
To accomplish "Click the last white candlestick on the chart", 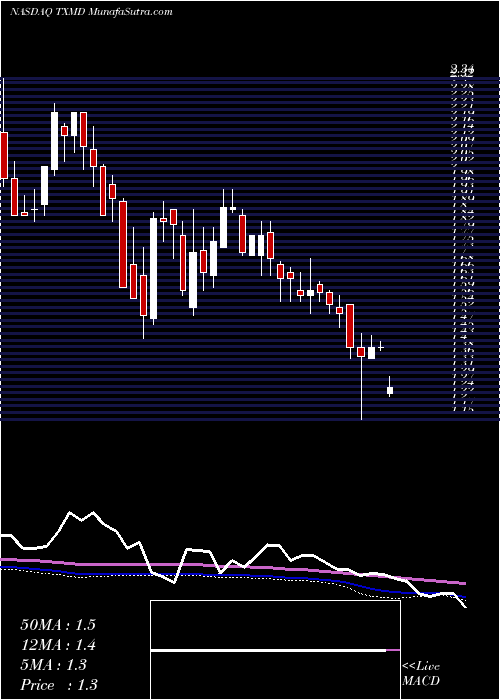I will coord(390,387).
